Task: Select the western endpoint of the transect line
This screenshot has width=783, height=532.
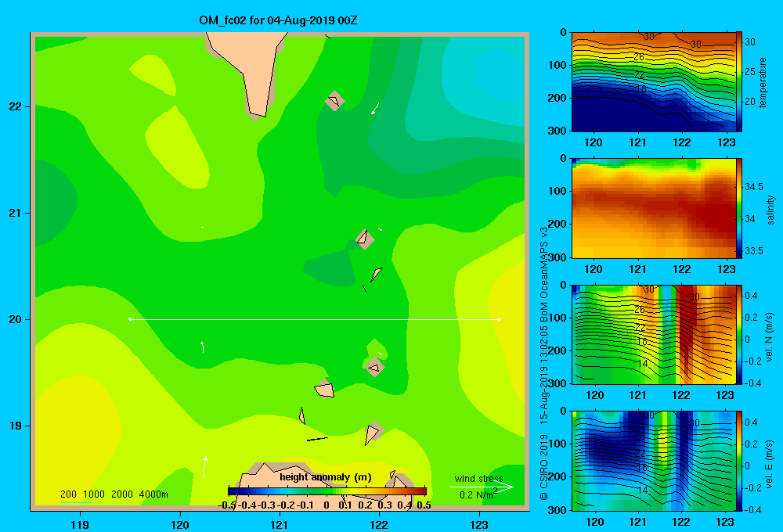Action: click(130, 319)
